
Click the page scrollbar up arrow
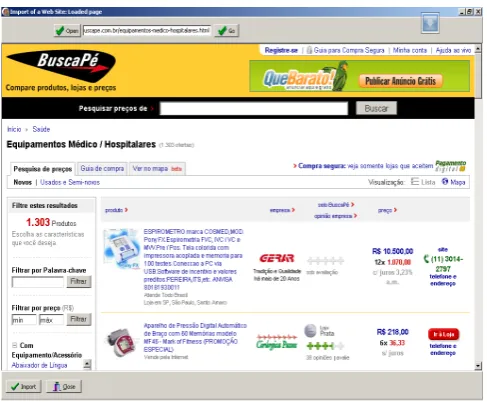[x=478, y=49]
